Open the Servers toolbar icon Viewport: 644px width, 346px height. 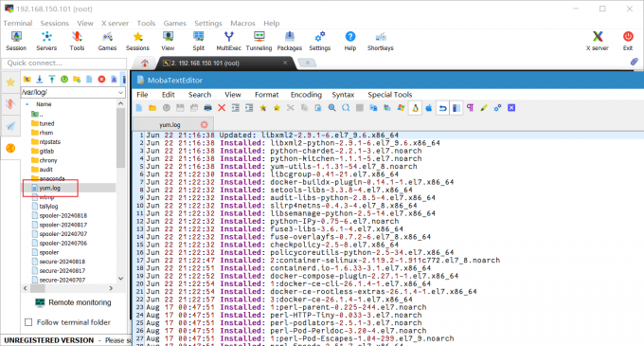pyautogui.click(x=46, y=41)
